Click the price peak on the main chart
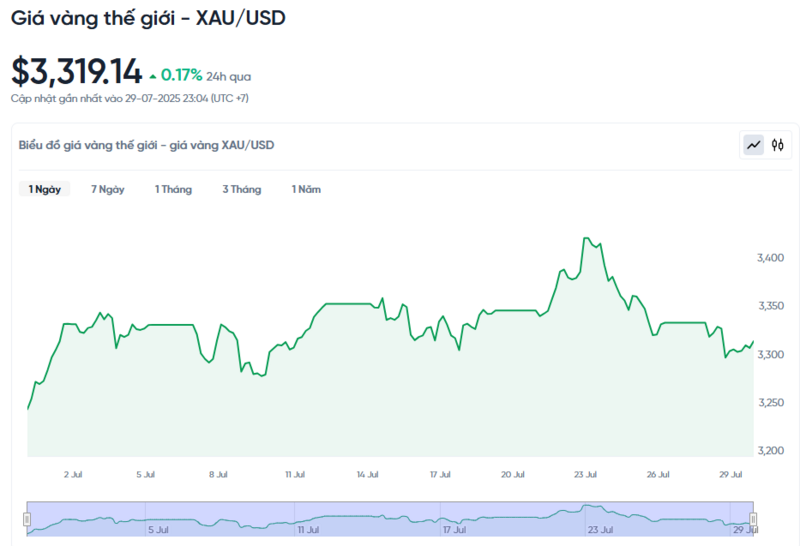This screenshot has height=546, width=800. click(587, 238)
